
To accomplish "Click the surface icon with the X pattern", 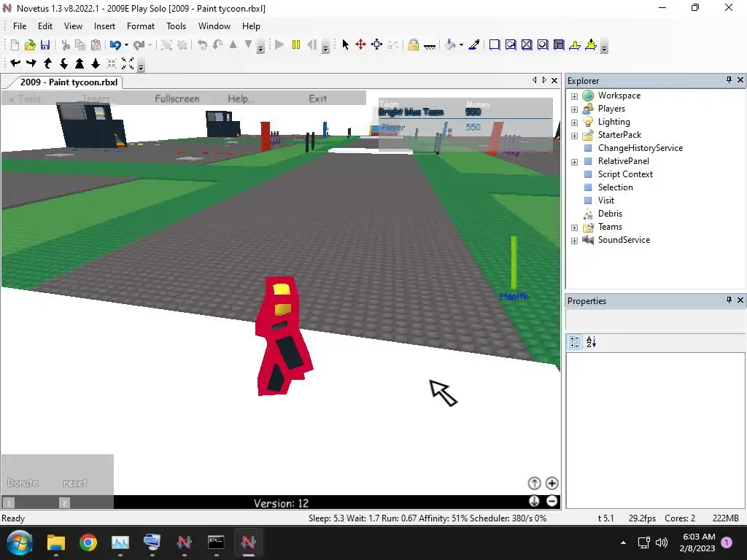I will 527,44.
